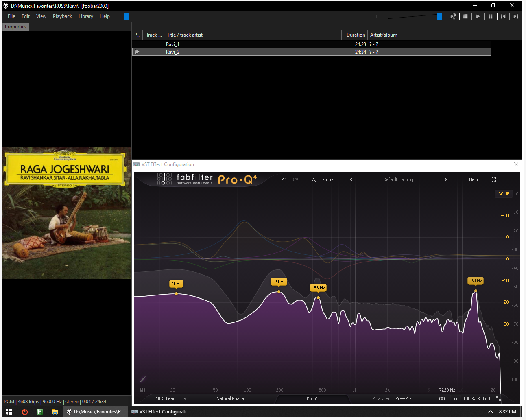The image size is (526, 420).
Task: Open the Default Setting preset menu
Action: tap(398, 179)
